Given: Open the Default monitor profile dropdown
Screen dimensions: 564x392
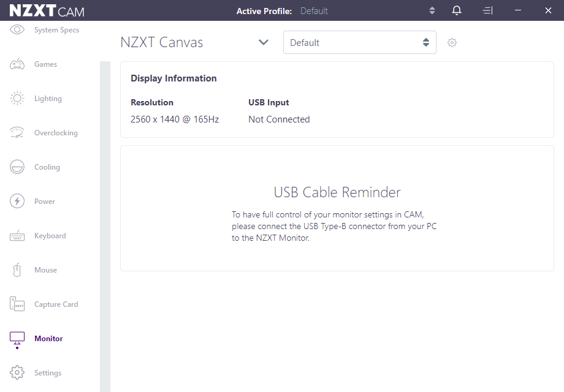Looking at the screenshot, I should tap(359, 43).
